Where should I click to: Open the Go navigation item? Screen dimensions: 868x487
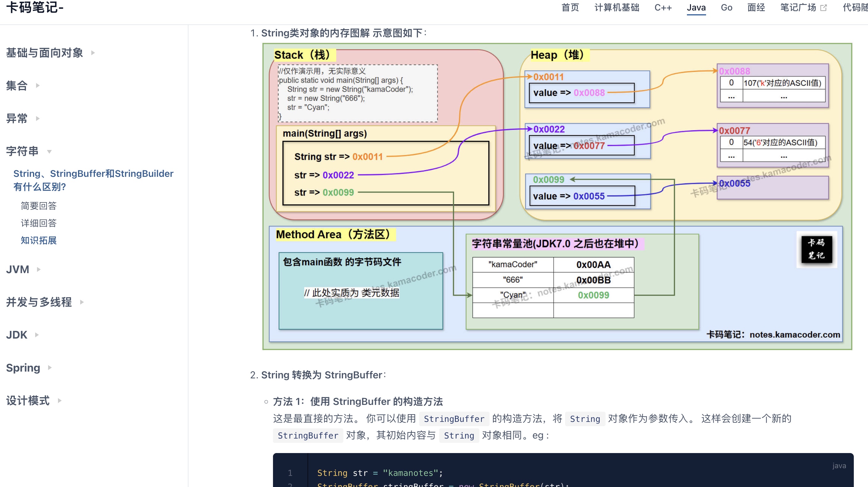point(726,8)
